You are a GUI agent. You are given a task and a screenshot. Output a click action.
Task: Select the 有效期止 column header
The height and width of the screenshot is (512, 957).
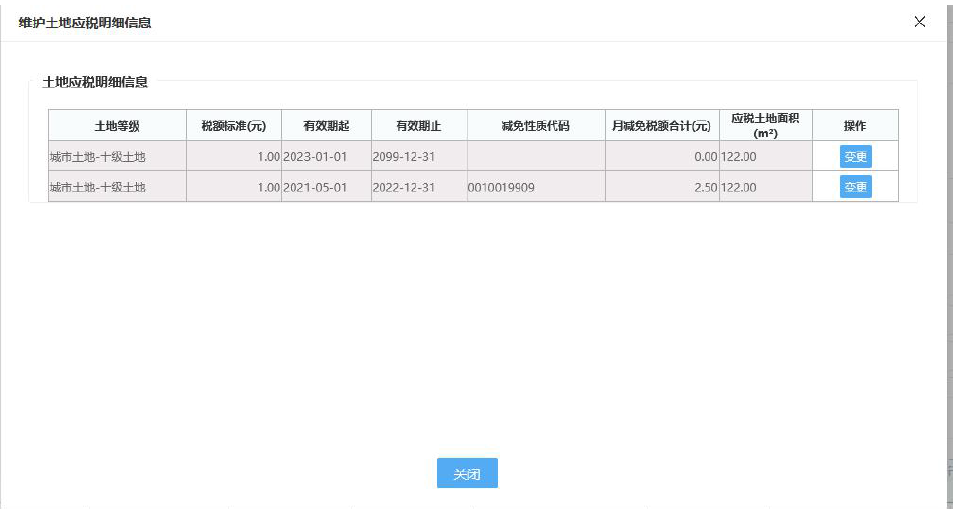(x=419, y=126)
